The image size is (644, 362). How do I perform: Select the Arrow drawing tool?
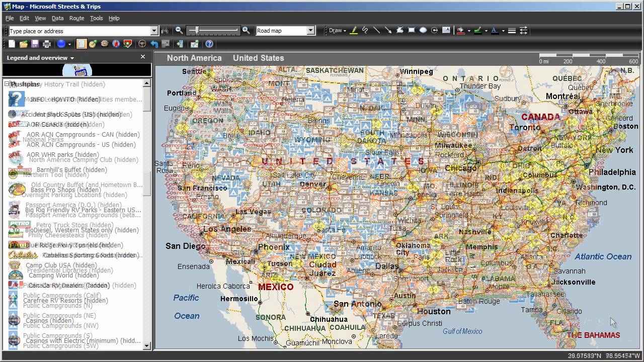(388, 31)
